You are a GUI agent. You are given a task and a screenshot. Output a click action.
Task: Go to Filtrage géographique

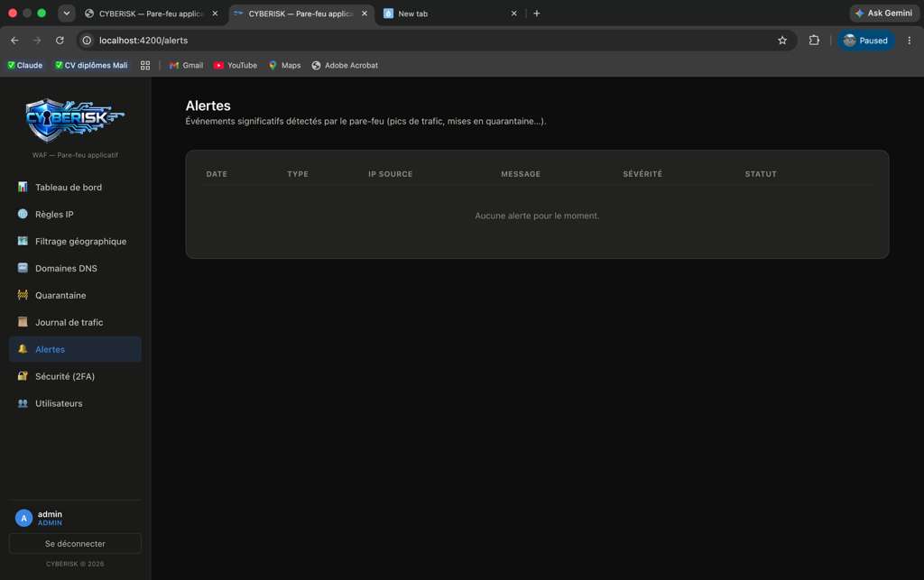(x=75, y=242)
